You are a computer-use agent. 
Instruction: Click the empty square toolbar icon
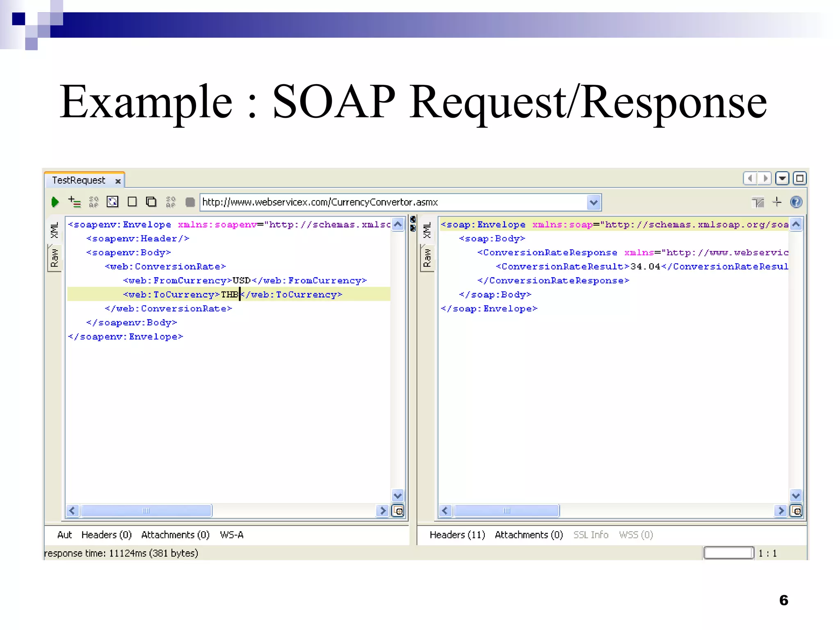(x=132, y=202)
